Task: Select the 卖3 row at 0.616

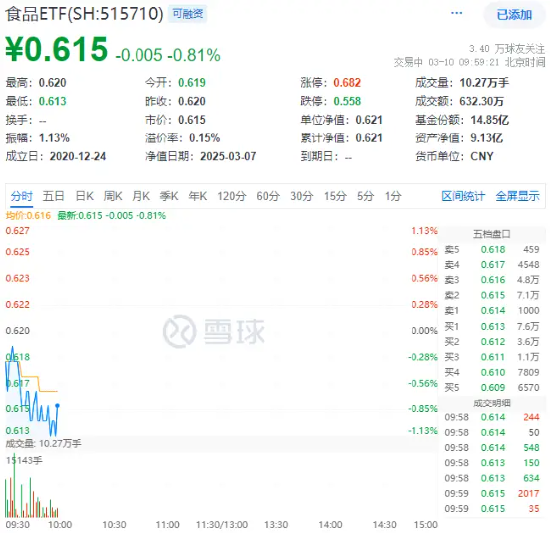Action: point(492,280)
